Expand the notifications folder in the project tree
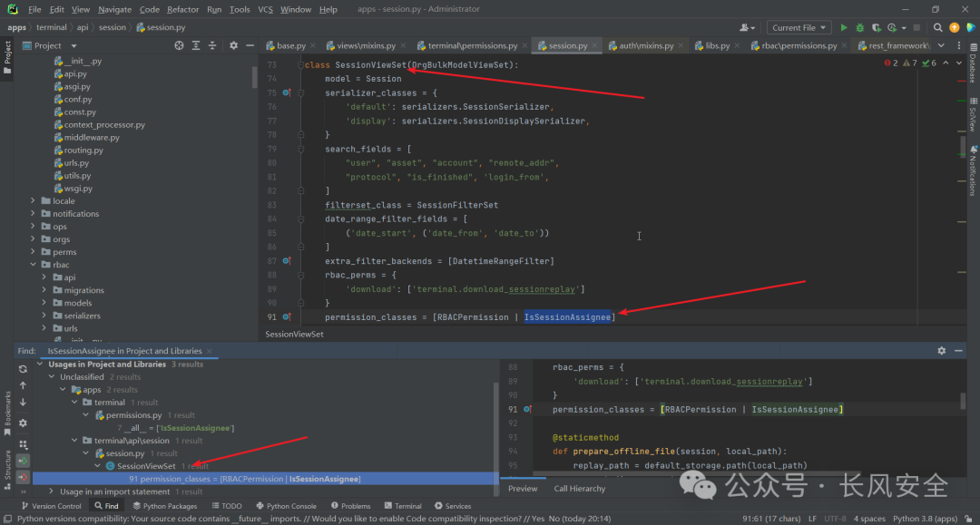Viewport: 980px width, 525px height. coord(34,213)
